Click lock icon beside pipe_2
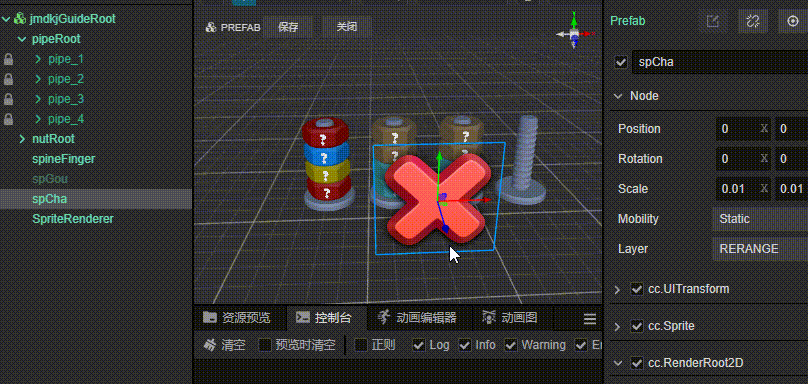808x384 pixels. (8, 79)
